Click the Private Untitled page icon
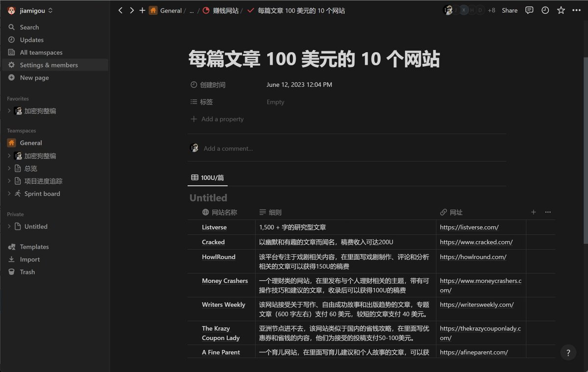The height and width of the screenshot is (372, 588). (18, 226)
